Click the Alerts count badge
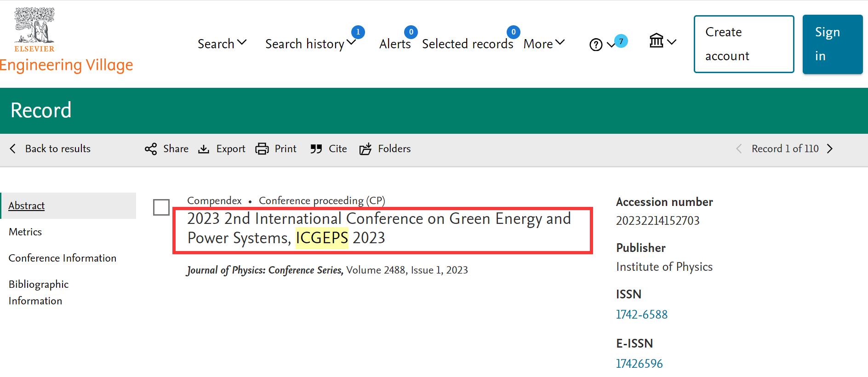868x377 pixels. pyautogui.click(x=411, y=32)
